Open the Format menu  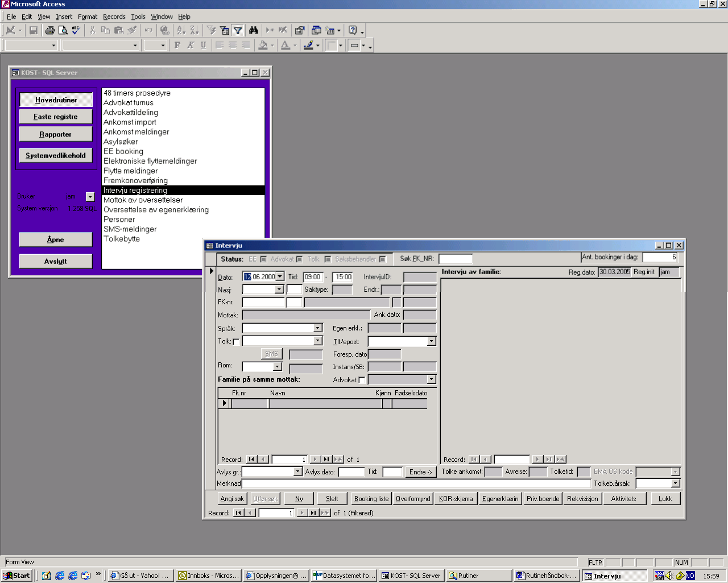click(x=88, y=16)
